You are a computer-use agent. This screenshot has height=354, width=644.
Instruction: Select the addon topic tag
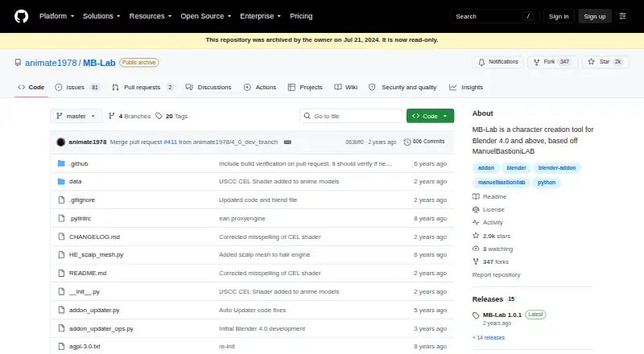[486, 168]
